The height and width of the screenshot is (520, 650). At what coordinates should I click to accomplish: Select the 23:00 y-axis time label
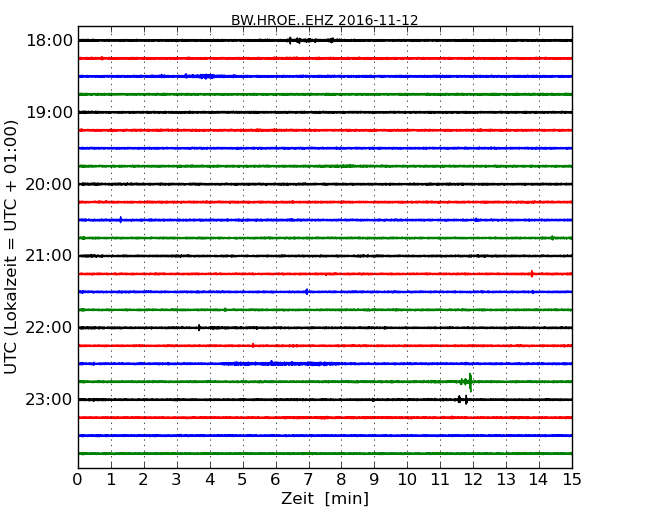click(49, 399)
